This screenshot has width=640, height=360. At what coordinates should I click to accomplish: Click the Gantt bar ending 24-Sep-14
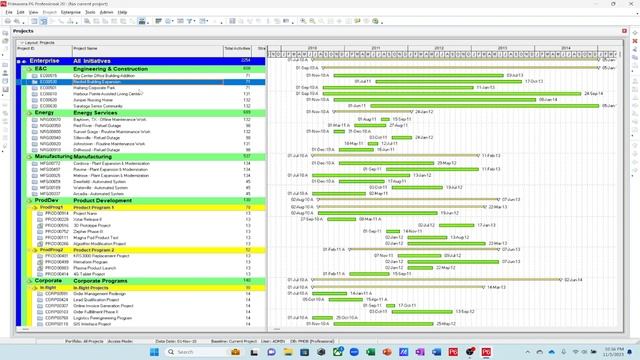pos(451,94)
